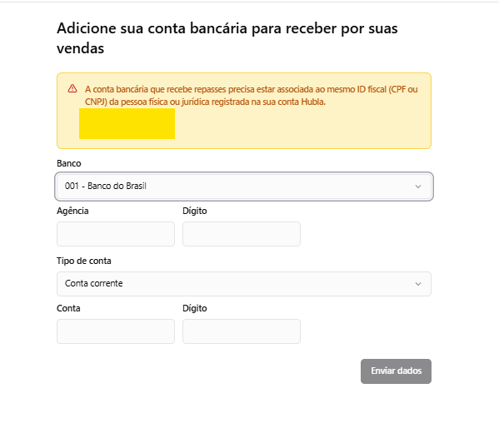Click the word Hubla in the warning
This screenshot has width=499, height=448.
313,102
